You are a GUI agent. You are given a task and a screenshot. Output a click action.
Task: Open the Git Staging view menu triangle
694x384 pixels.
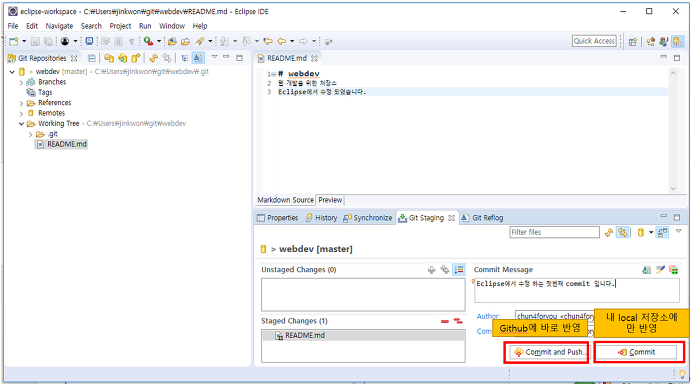pos(678,231)
